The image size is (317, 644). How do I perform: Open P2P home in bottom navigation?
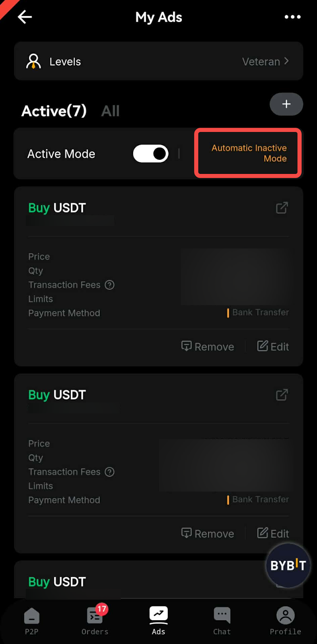pyautogui.click(x=32, y=621)
